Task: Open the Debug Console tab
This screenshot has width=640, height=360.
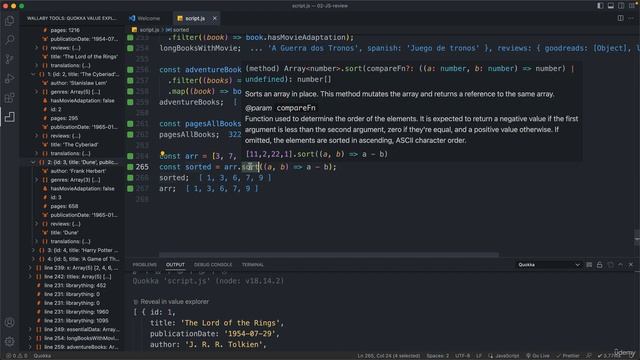Action: (213, 265)
